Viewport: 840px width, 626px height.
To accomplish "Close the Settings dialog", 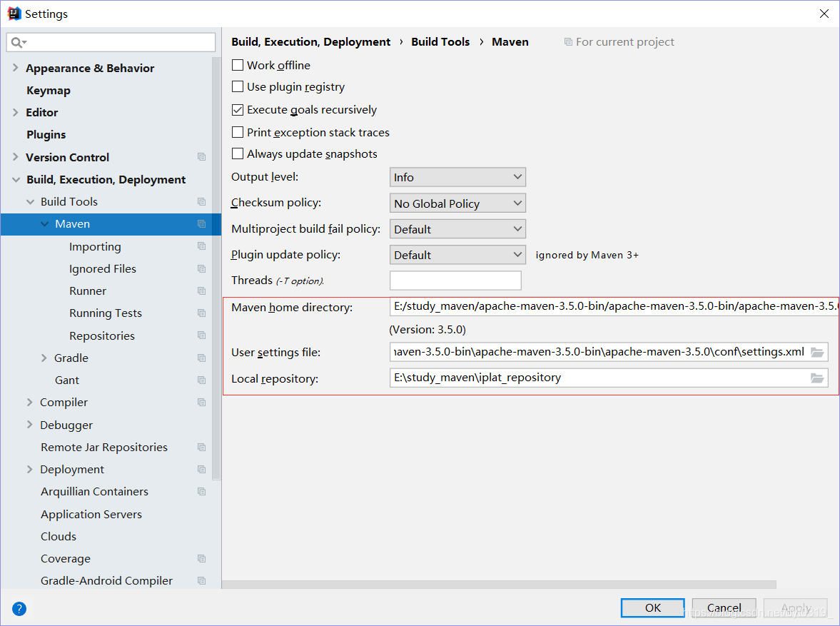I will [824, 14].
